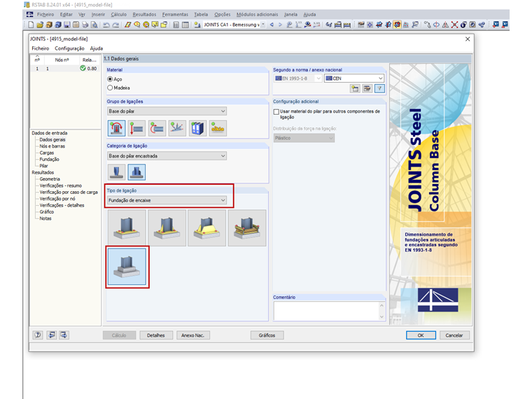Open print preview magnifier icon
The height and width of the screenshot is (399, 532).
coord(94,24)
